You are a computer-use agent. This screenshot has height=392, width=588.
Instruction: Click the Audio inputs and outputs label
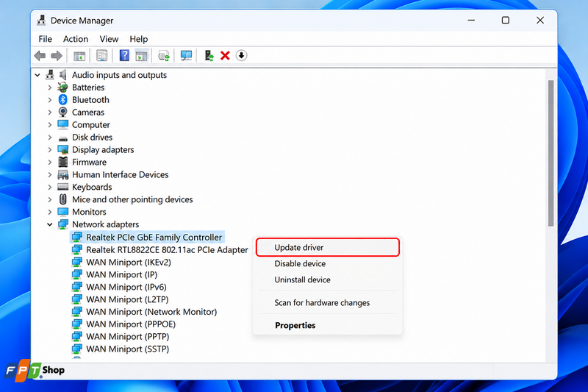(119, 75)
